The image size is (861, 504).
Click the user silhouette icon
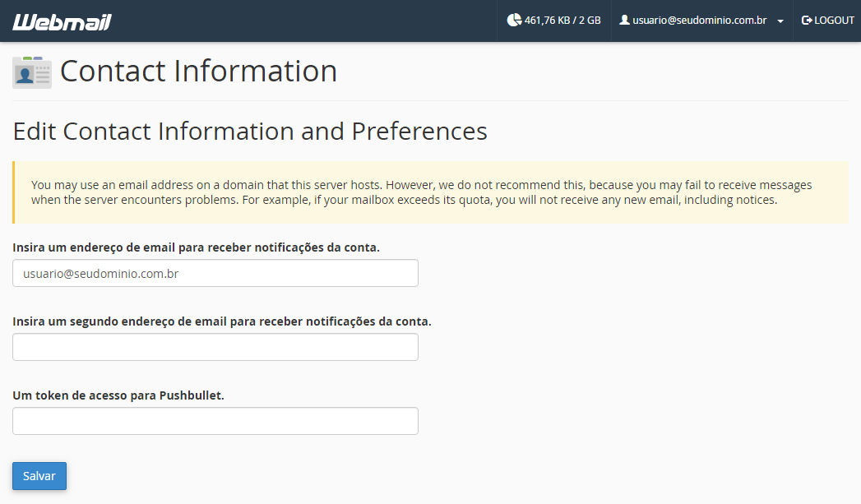[x=624, y=21]
